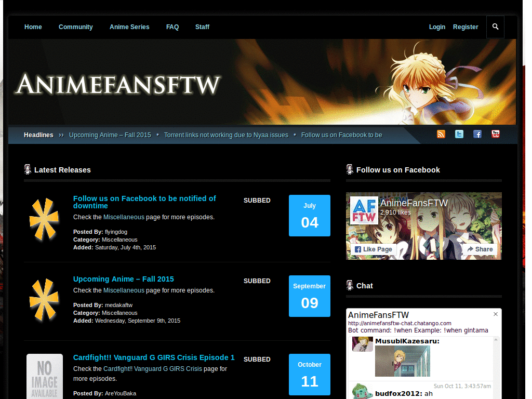The height and width of the screenshot is (399, 532).
Task: Open the AnimeFansFTW Facebook page title
Action: click(414, 203)
